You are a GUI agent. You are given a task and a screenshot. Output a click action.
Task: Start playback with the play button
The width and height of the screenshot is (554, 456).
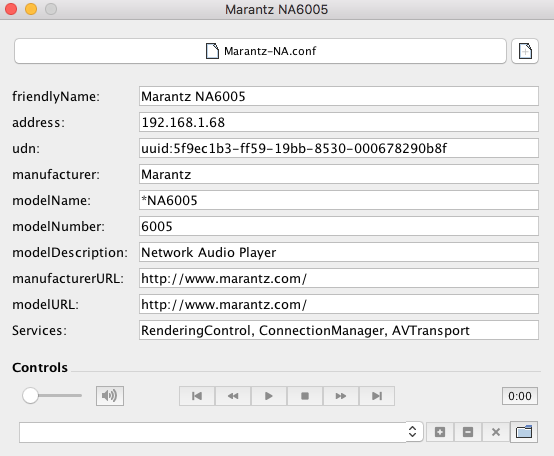269,396
